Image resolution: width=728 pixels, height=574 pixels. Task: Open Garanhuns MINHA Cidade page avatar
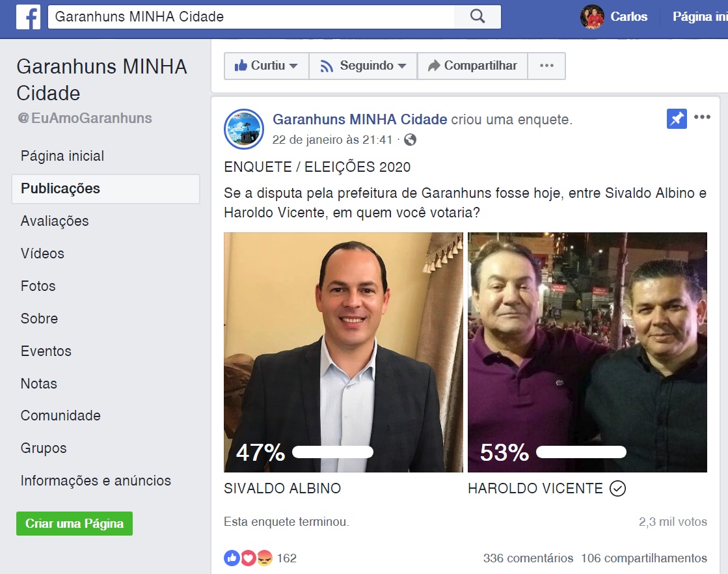[x=244, y=129]
